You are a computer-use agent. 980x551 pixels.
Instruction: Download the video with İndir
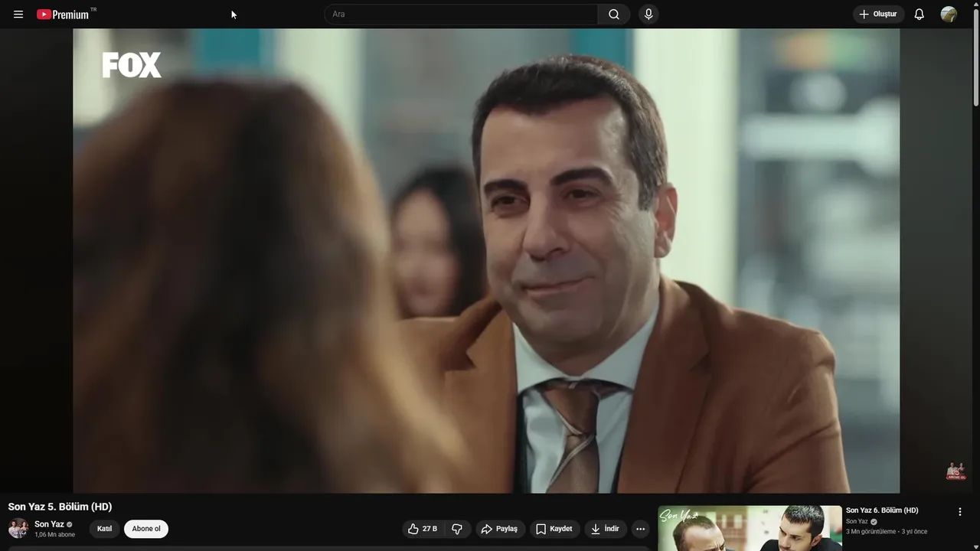tap(606, 529)
